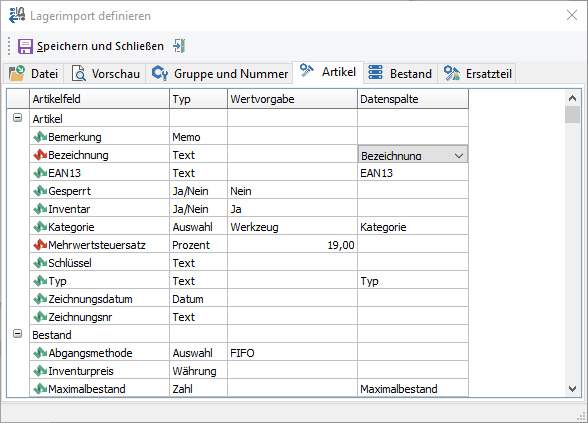
Task: Click the red icon next to Bezeichnung
Action: pos(40,155)
